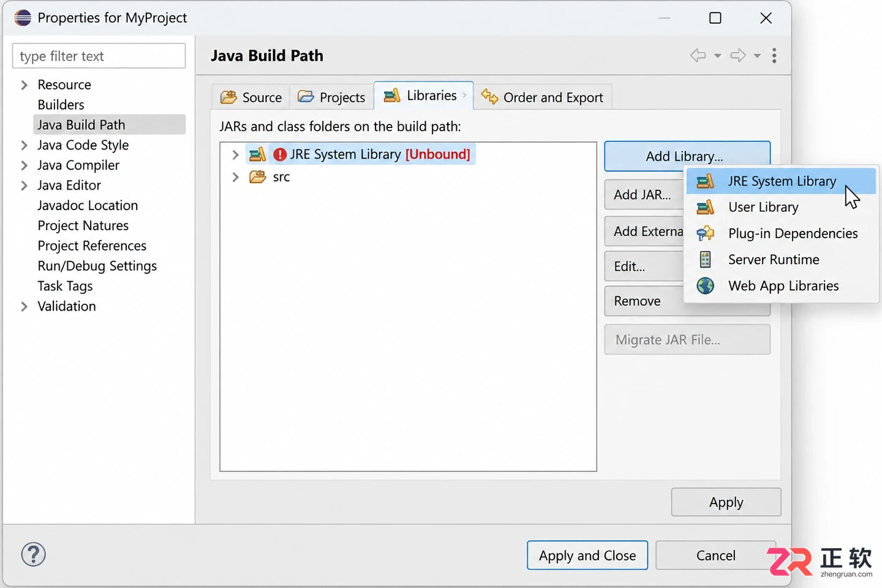Image resolution: width=882 pixels, height=588 pixels.
Task: Select the src entry label
Action: tap(281, 177)
